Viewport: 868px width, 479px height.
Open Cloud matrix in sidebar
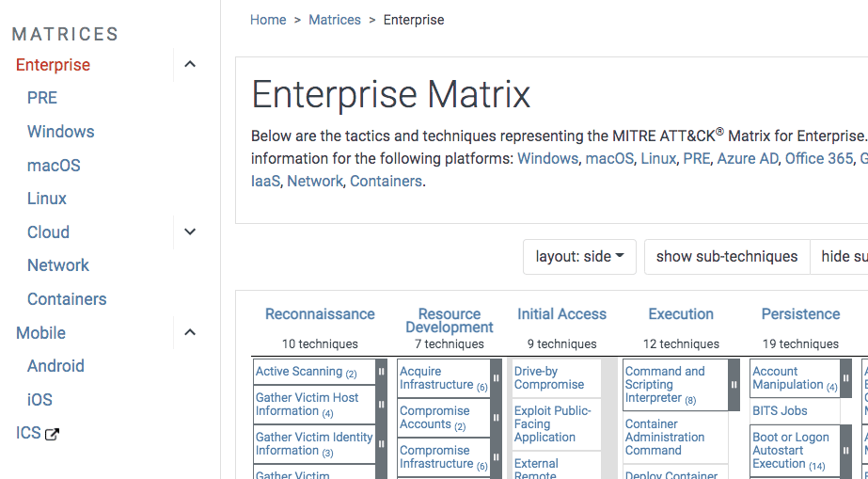pos(48,232)
